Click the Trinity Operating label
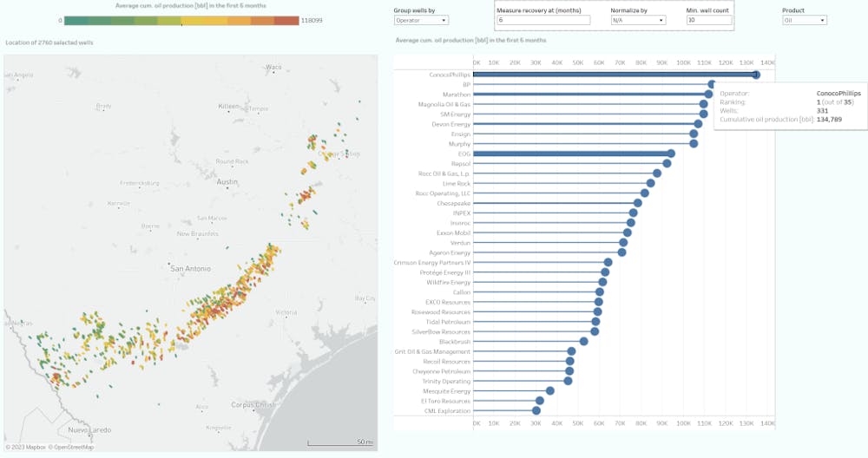 pos(446,381)
